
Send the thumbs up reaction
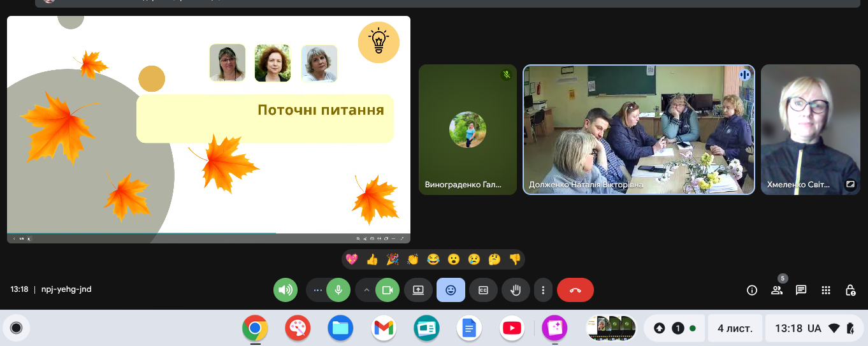372,259
